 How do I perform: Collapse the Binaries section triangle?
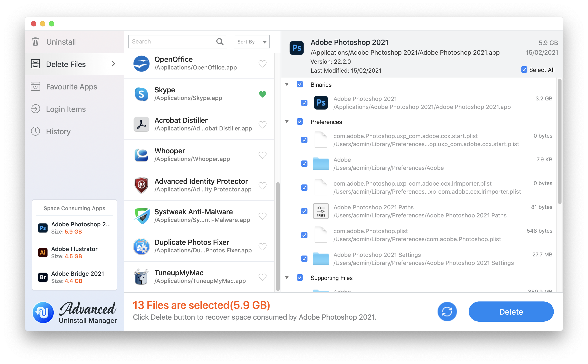tap(287, 84)
